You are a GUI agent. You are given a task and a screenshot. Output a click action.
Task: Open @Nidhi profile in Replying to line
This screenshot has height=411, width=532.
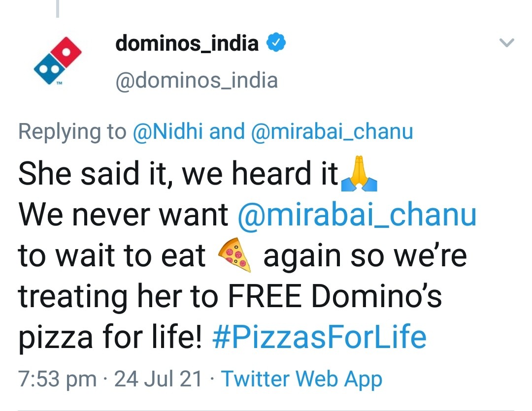pos(168,132)
